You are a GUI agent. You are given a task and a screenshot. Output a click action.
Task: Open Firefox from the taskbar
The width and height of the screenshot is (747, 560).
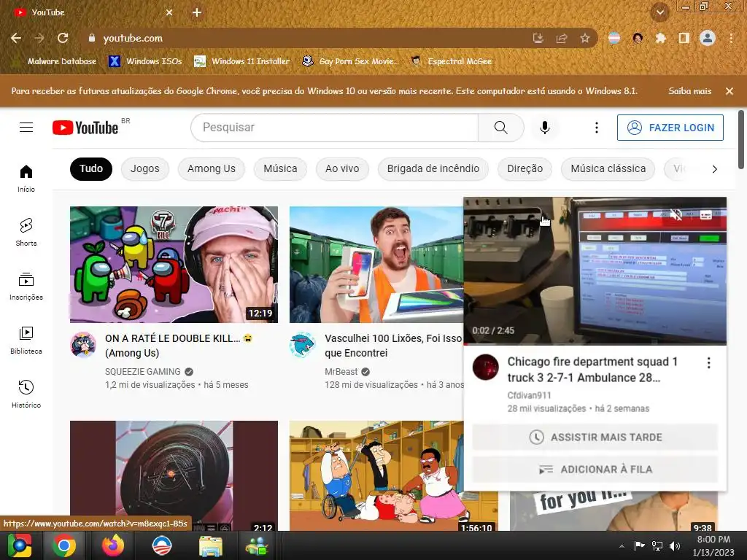coord(113,545)
